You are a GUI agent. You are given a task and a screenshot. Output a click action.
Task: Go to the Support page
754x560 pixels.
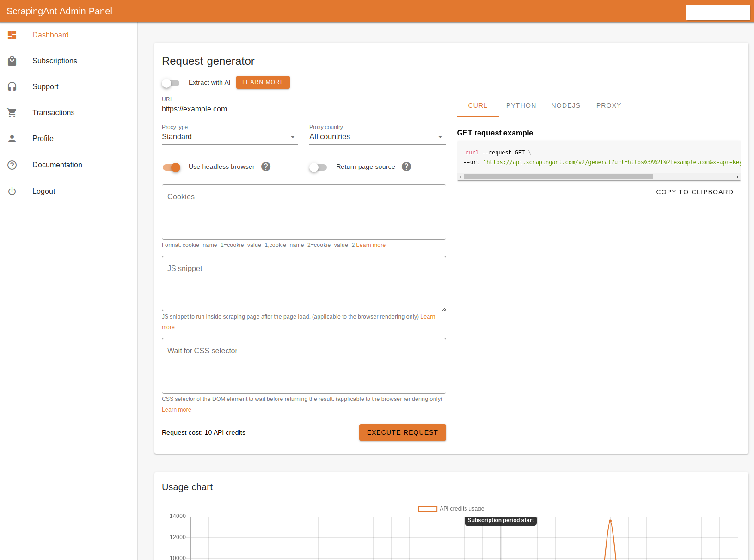[69, 87]
